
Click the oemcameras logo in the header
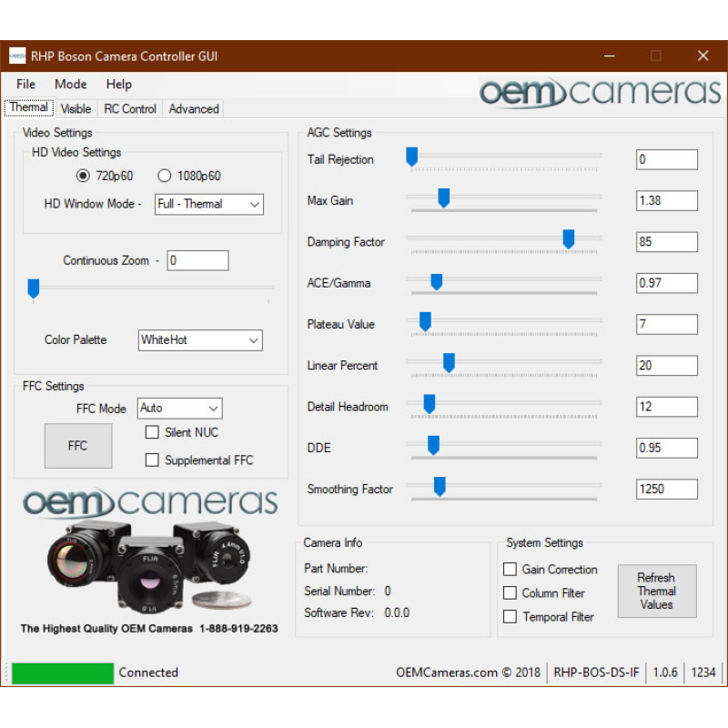click(x=600, y=92)
